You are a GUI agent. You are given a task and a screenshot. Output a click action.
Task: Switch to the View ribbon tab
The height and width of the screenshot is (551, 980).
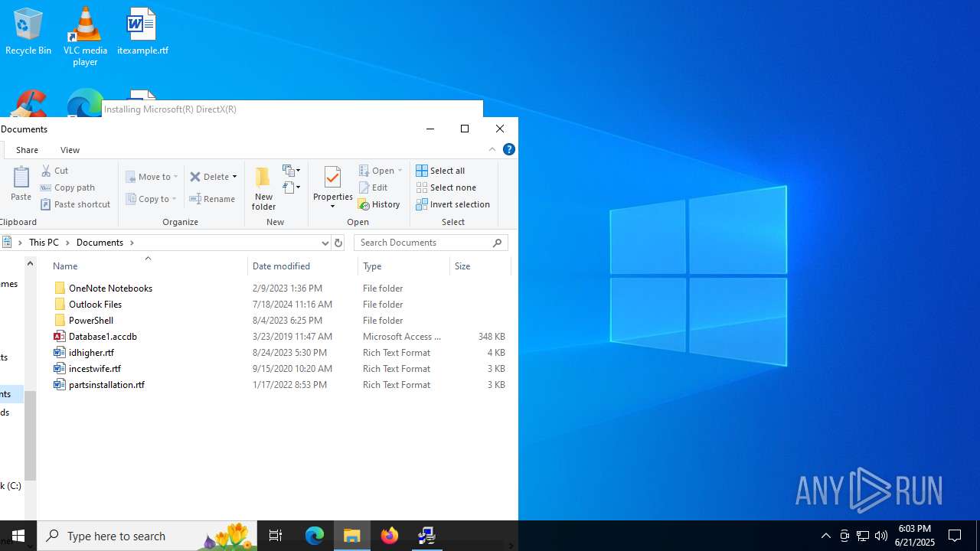(x=70, y=150)
